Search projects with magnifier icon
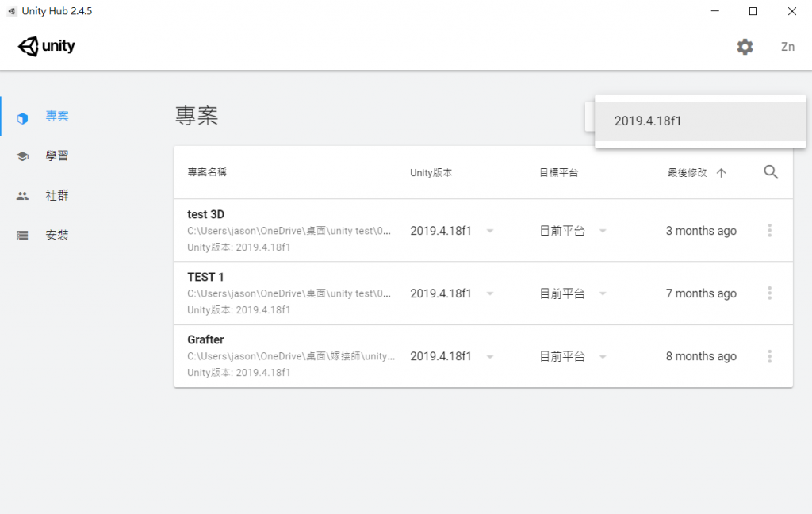The width and height of the screenshot is (812, 514). (771, 172)
